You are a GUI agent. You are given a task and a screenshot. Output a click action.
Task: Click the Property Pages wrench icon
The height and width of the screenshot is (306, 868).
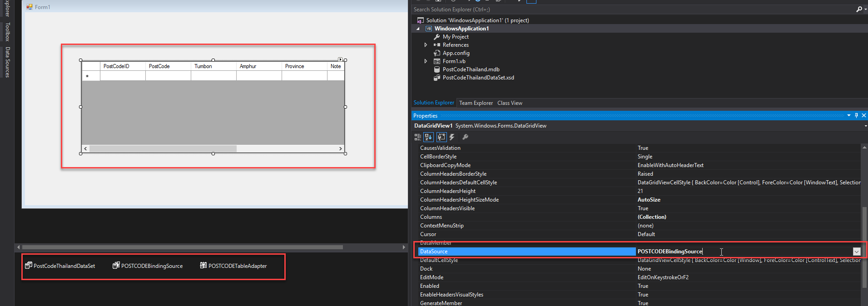(465, 137)
